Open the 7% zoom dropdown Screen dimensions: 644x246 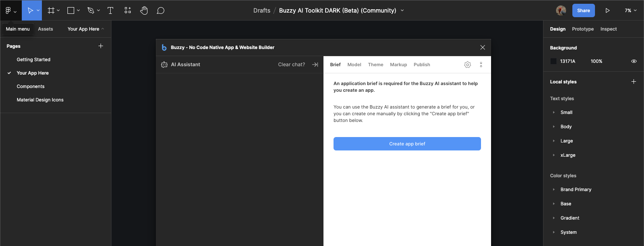click(x=631, y=10)
